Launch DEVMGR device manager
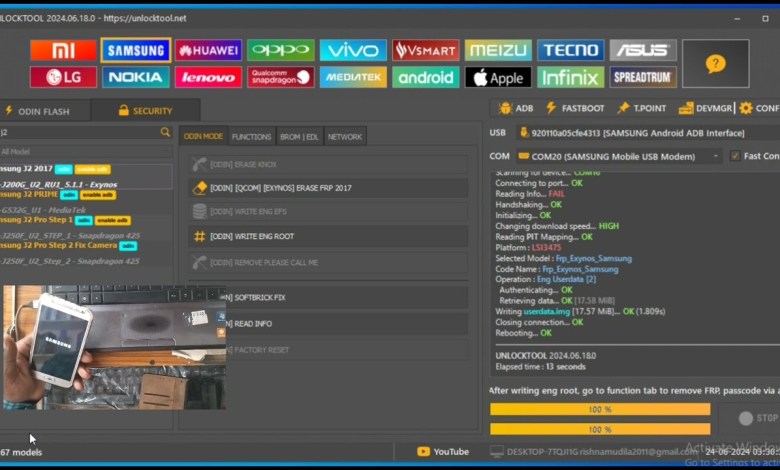Image resolution: width=780 pixels, height=470 pixels. (x=705, y=108)
